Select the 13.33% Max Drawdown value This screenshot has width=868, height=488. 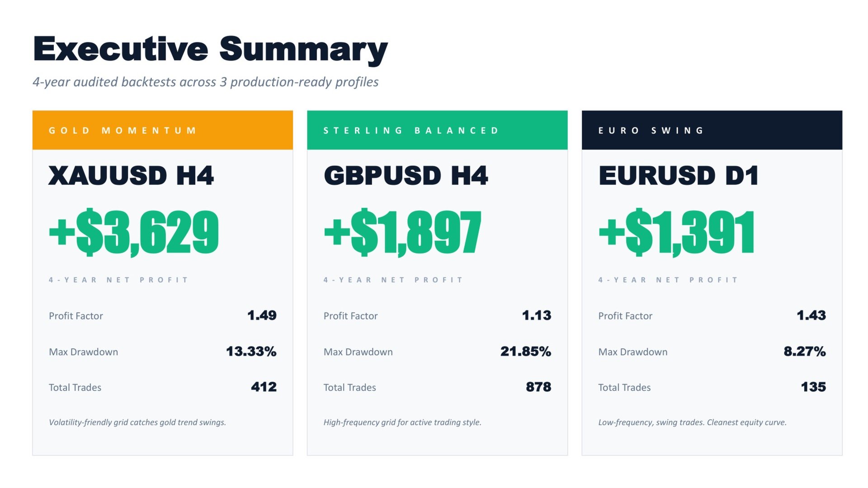251,352
